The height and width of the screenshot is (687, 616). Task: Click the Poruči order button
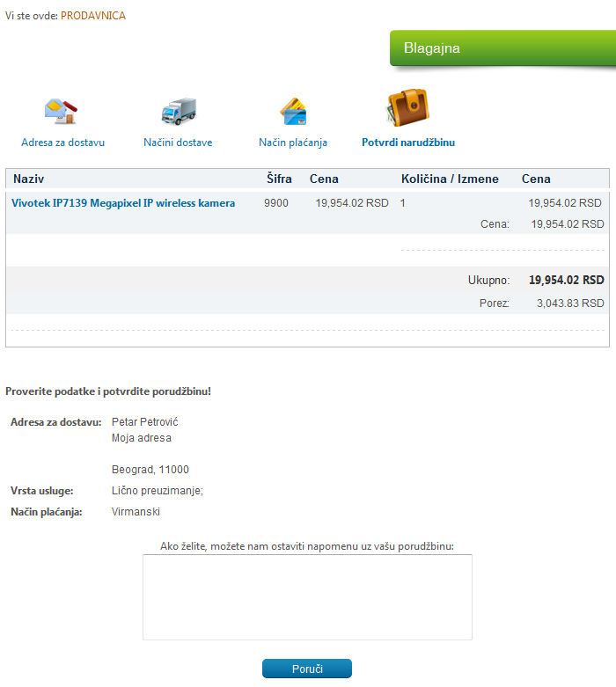307,669
